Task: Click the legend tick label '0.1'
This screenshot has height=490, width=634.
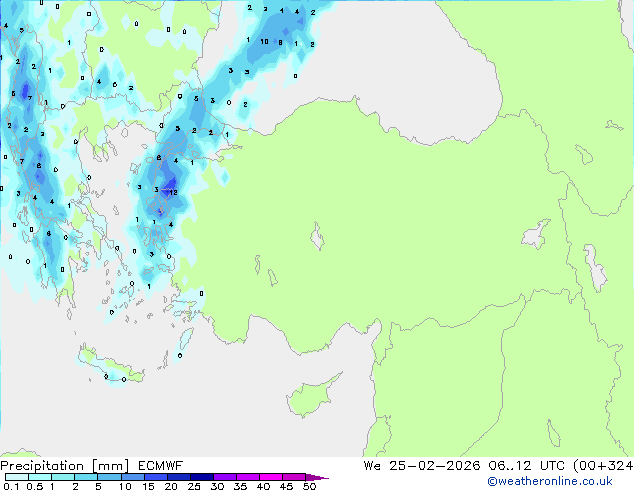Action: pyautogui.click(x=11, y=486)
